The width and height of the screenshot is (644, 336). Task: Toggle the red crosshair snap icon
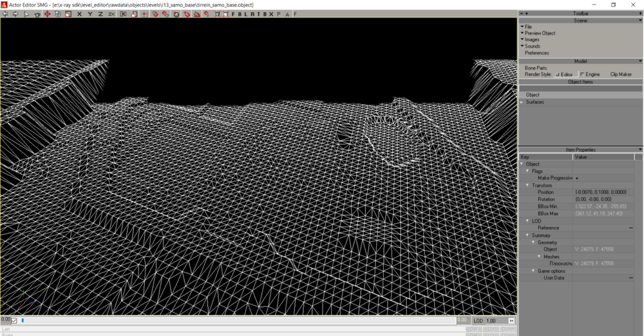coord(144,14)
